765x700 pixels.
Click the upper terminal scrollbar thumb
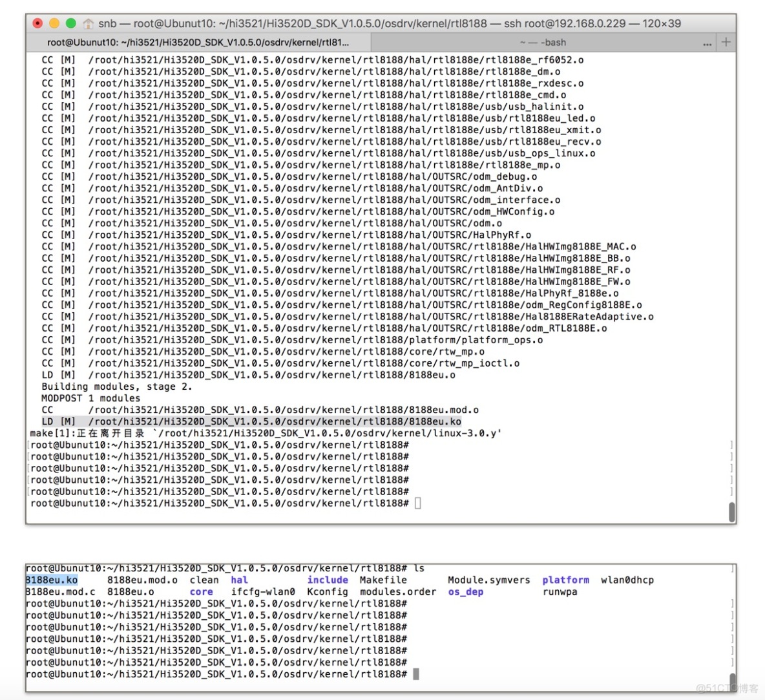[732, 512]
